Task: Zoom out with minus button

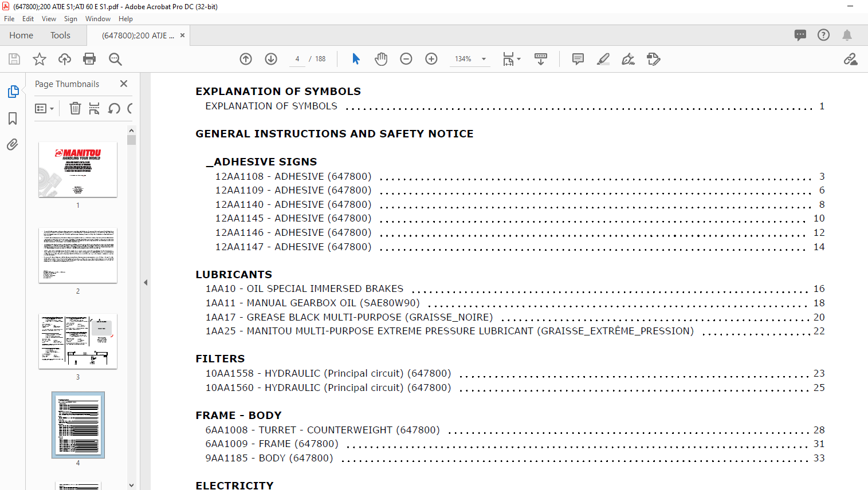Action: (406, 59)
